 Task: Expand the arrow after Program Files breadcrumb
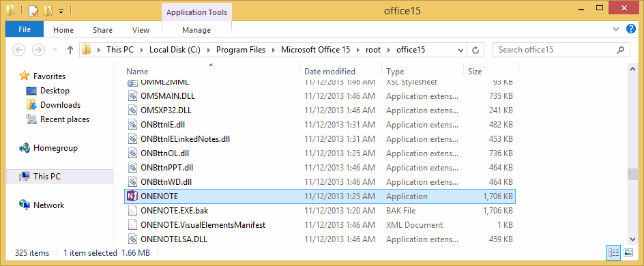coord(274,50)
